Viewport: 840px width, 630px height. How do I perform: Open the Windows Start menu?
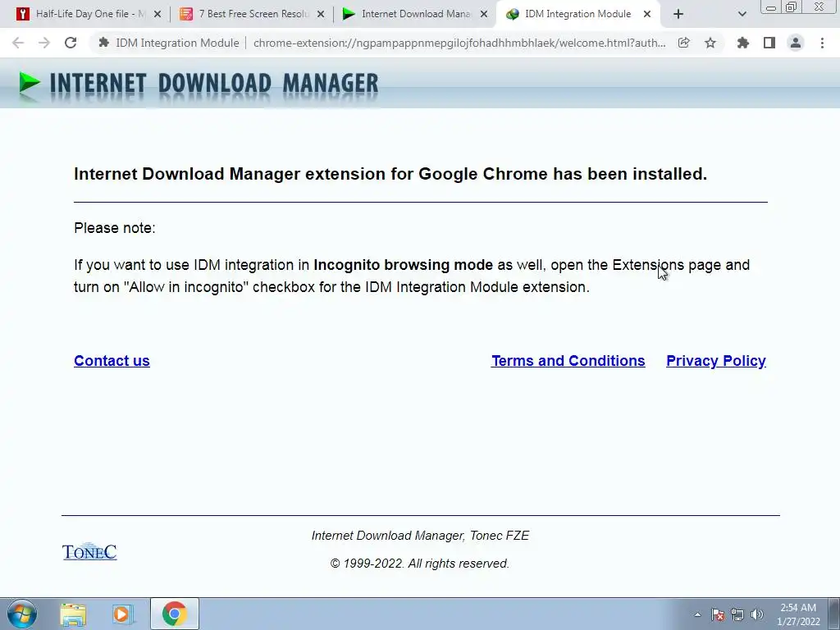(x=22, y=614)
